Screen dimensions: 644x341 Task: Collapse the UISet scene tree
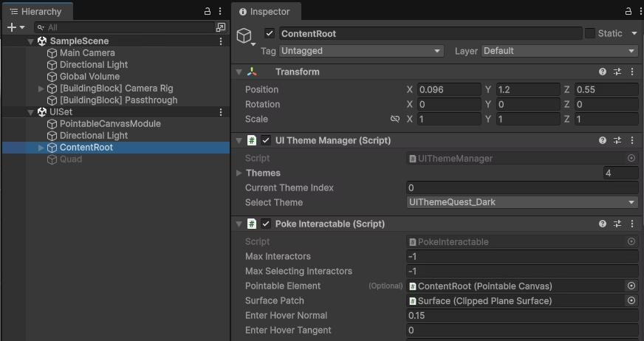(30, 112)
